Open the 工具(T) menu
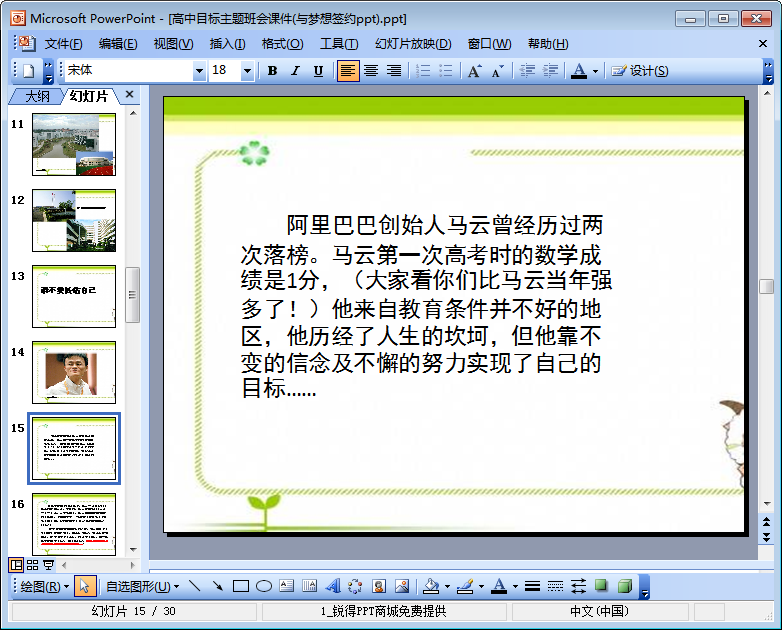The width and height of the screenshot is (782, 630). [339, 44]
